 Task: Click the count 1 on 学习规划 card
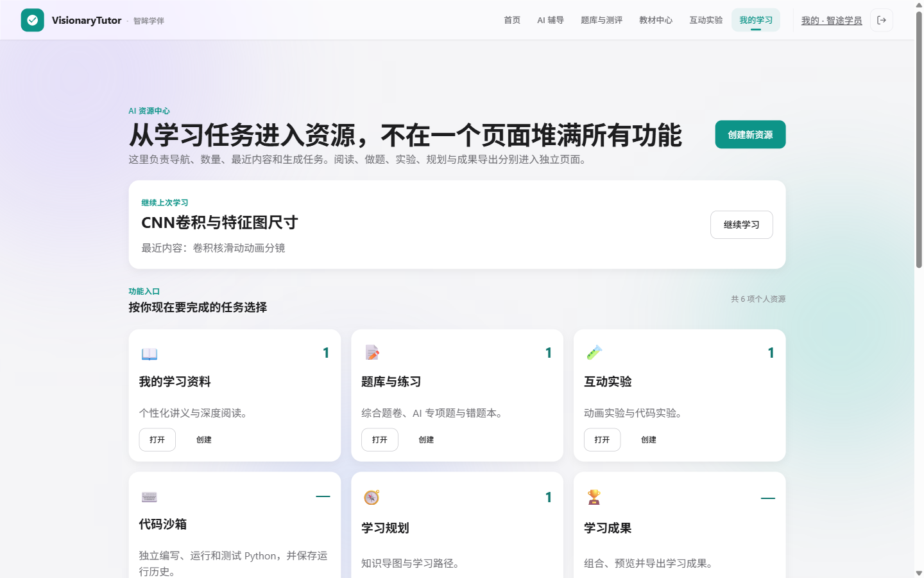coord(549,497)
